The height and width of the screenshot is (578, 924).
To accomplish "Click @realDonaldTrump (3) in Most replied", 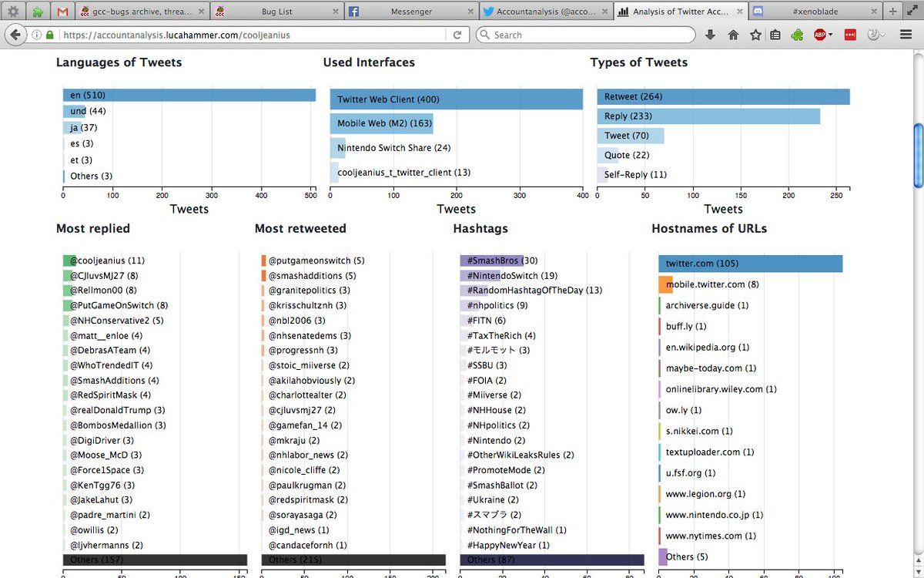I will point(117,410).
